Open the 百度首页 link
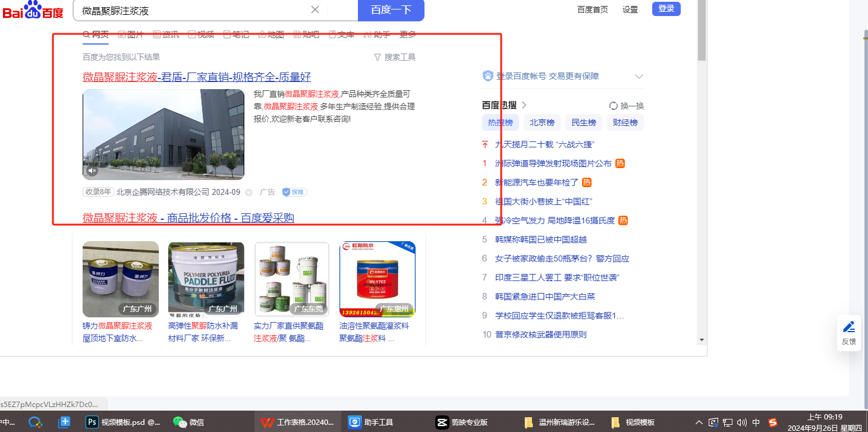Viewport: 868px width, 432px height. click(593, 9)
